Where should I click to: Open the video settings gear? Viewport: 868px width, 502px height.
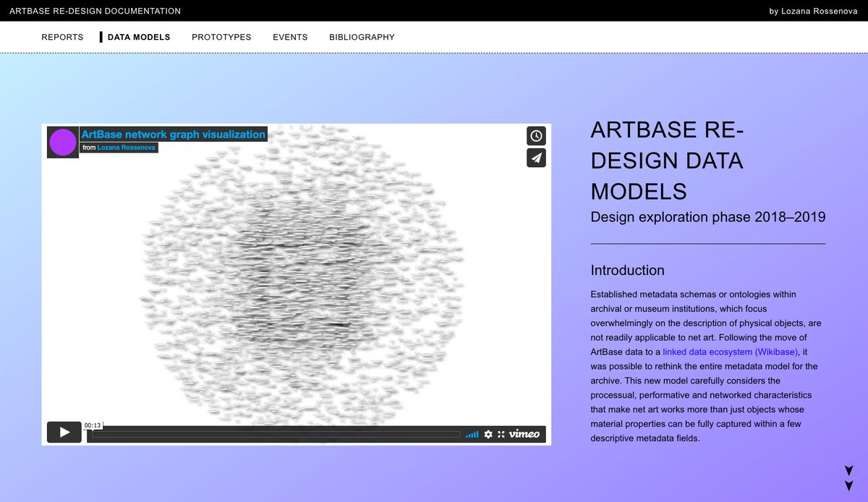pos(488,434)
